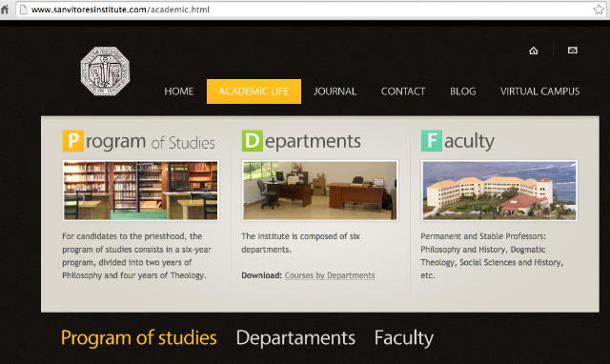
Task: Switch to the bottom Faculty tab
Action: pyautogui.click(x=404, y=337)
